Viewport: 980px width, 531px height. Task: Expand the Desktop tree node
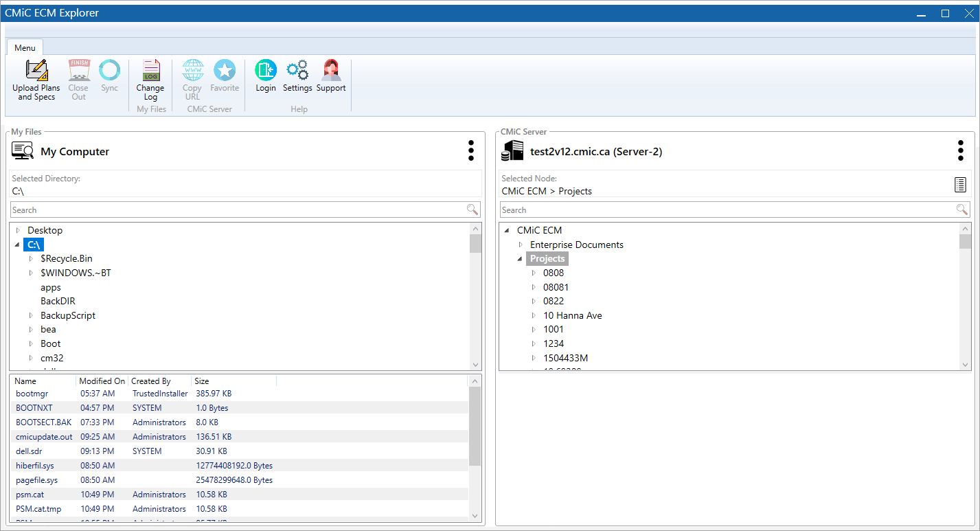pos(18,230)
